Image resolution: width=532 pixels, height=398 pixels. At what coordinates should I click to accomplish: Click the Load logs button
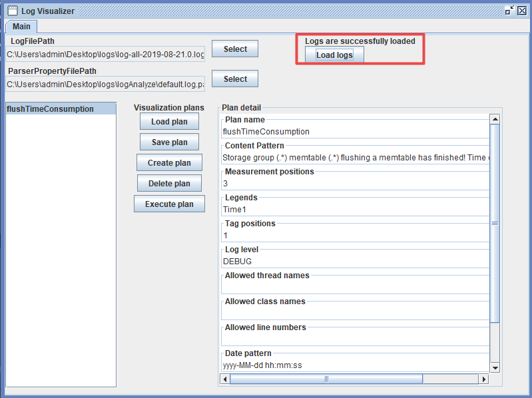tap(334, 55)
